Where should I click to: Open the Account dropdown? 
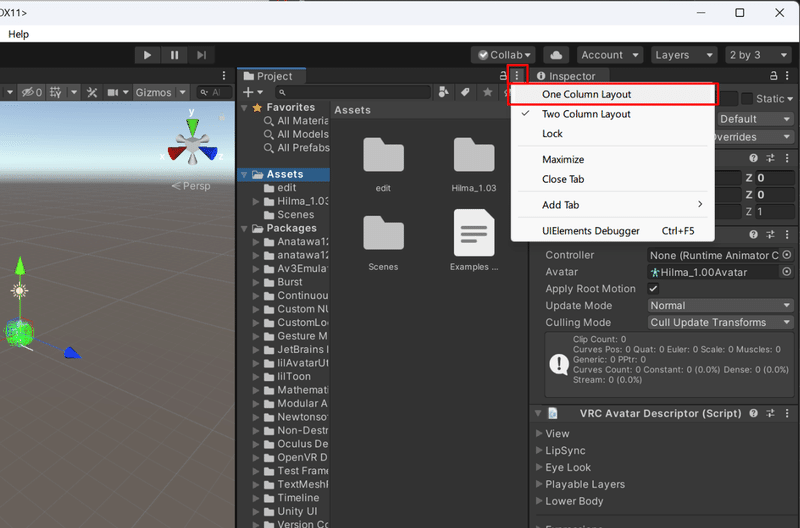610,55
